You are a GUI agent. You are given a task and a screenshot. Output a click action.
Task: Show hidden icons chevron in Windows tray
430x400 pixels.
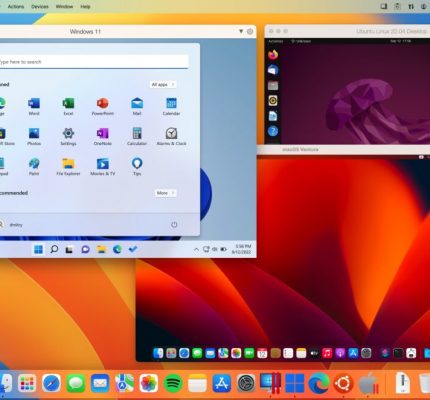196,249
